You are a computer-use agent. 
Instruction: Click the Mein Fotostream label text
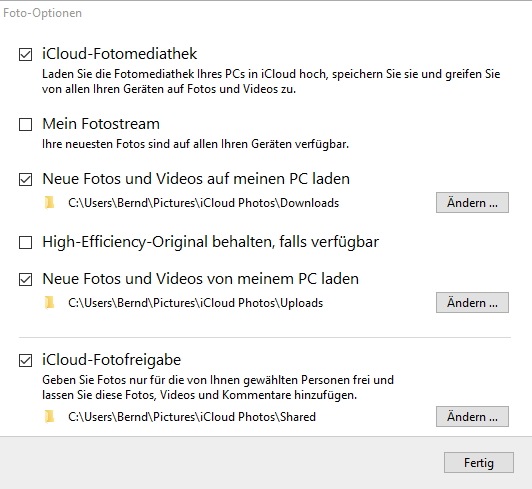[101, 124]
